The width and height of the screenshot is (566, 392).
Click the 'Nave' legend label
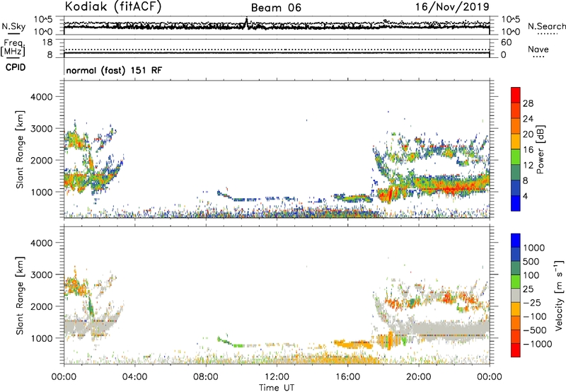click(x=538, y=50)
